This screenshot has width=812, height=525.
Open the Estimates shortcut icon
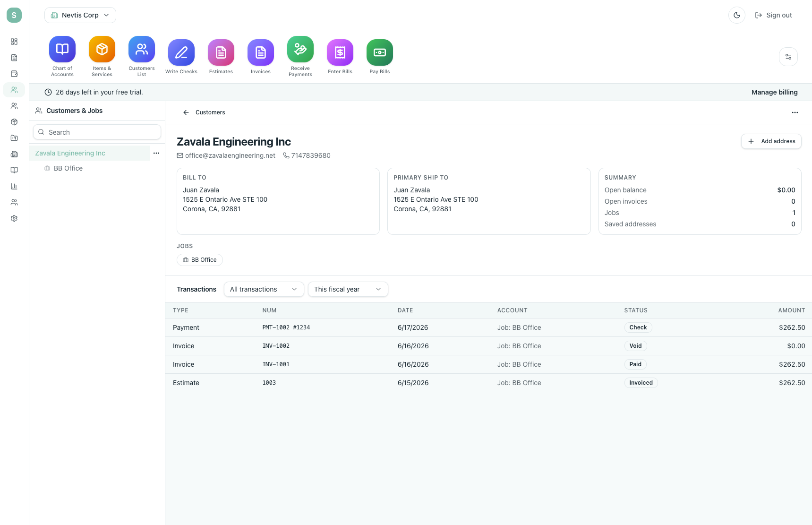pyautogui.click(x=221, y=52)
